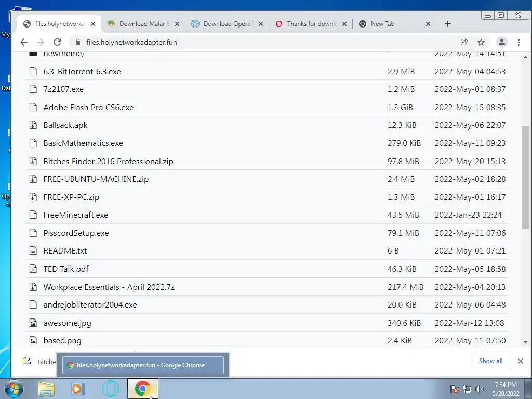Image resolution: width=532 pixels, height=399 pixels.
Task: Open Adobe Flash Pro CS6.exe link
Action: [88, 107]
